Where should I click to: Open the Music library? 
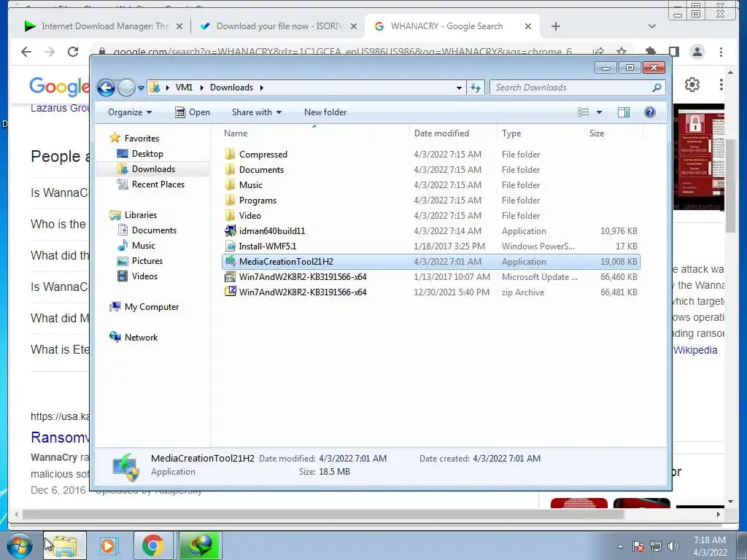[x=143, y=246]
